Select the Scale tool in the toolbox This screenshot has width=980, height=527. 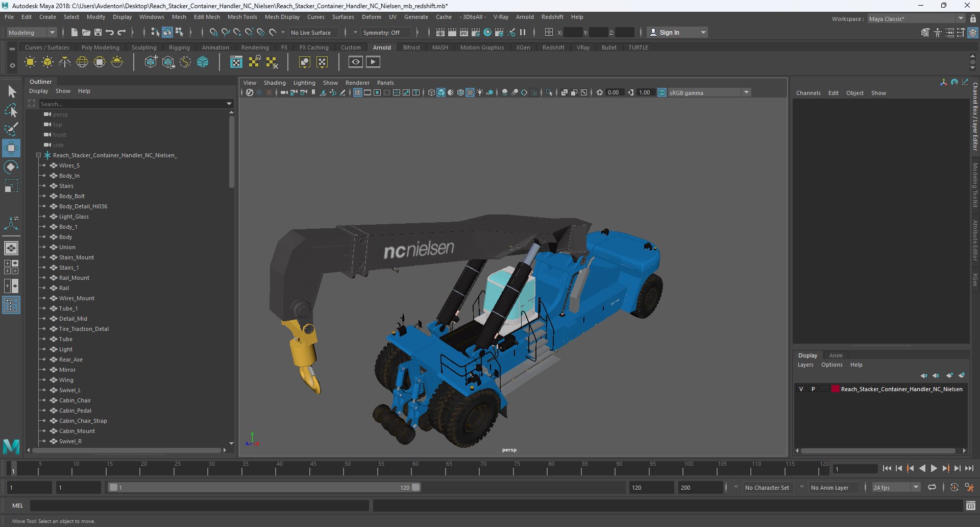11,186
